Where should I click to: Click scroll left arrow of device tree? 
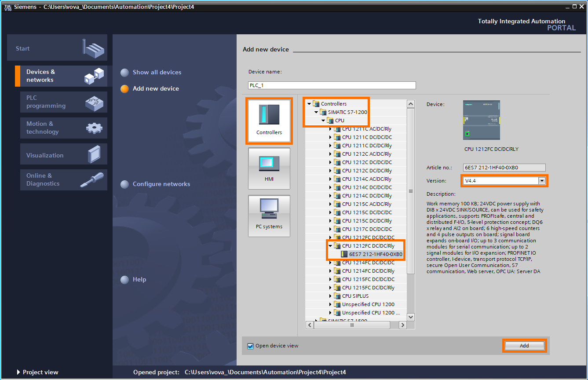pyautogui.click(x=309, y=325)
